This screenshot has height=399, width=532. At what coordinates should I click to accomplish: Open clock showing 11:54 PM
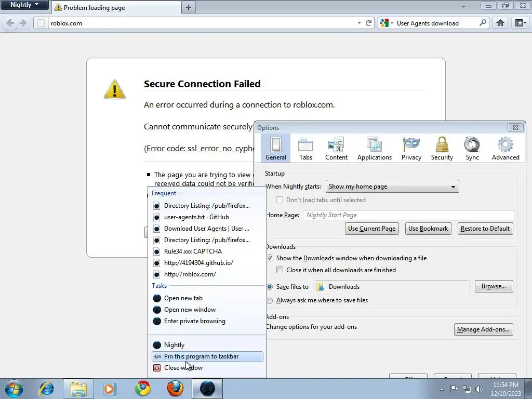(505, 389)
